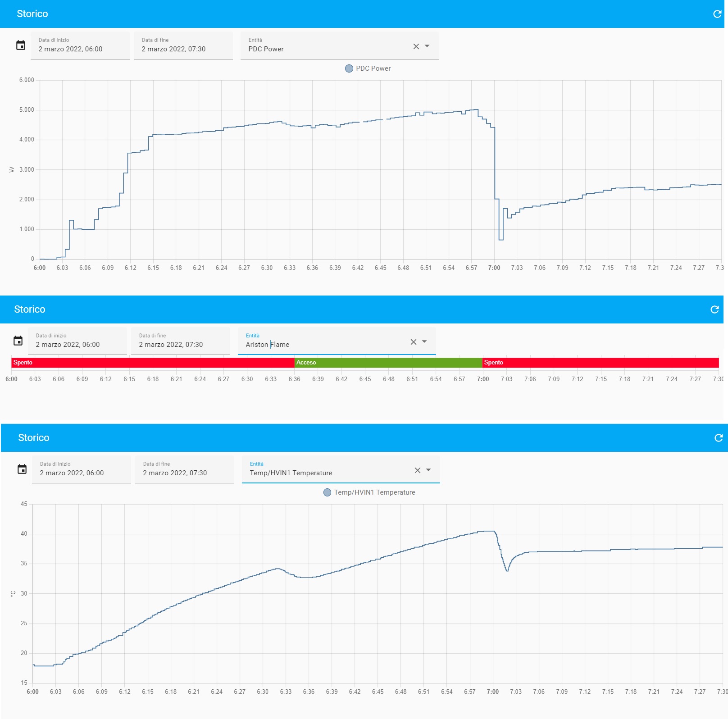Expand entity dropdown for Ariston Flame

coord(424,341)
